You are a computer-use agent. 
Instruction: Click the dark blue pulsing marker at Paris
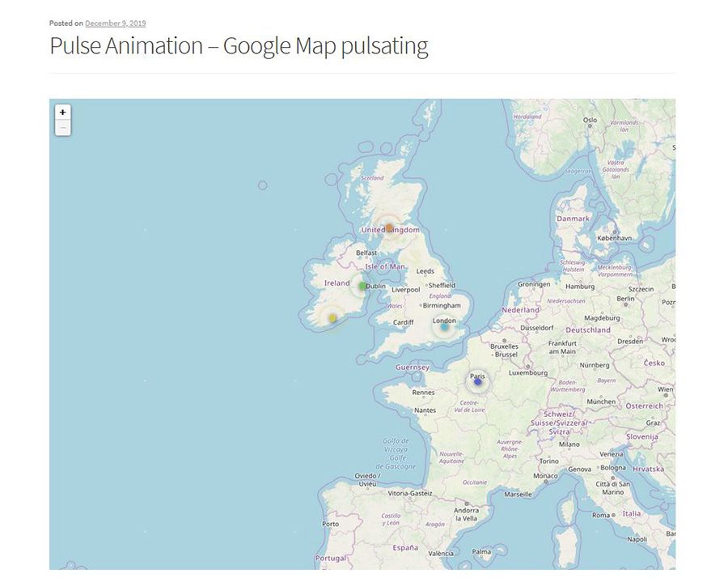[x=478, y=382]
